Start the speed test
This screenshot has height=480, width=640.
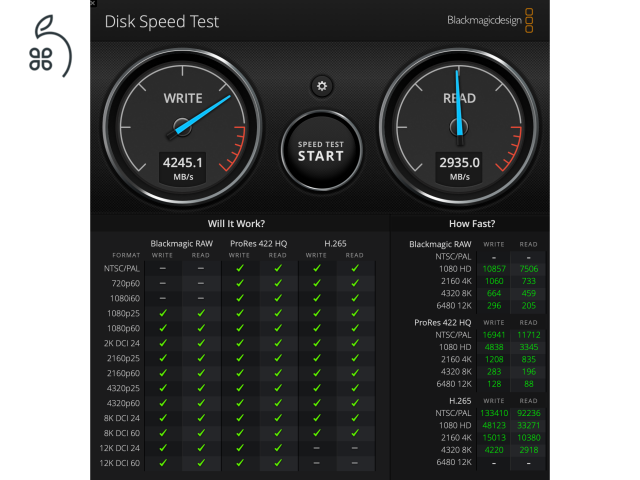[x=321, y=151]
